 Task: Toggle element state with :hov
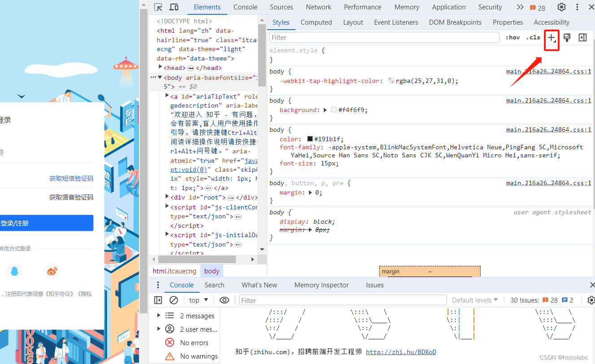512,38
